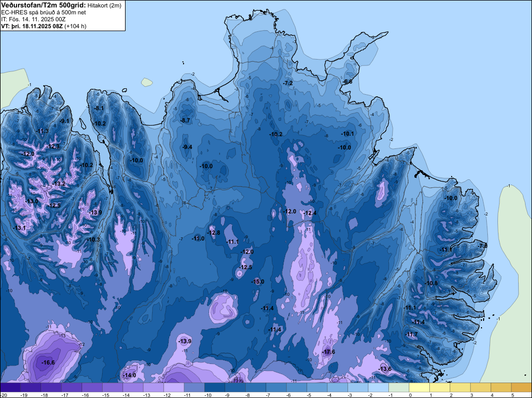Click the -10.8 temperature label
532x398 pixels.
(x=431, y=283)
